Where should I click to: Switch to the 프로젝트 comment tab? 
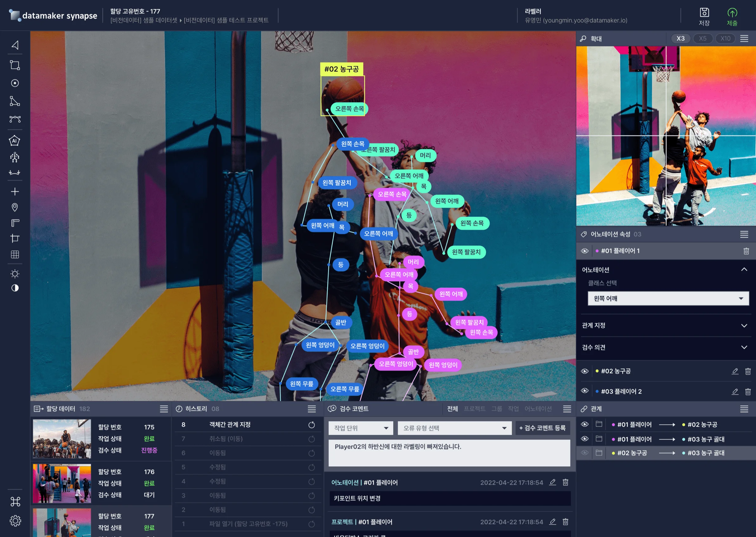pyautogui.click(x=474, y=409)
